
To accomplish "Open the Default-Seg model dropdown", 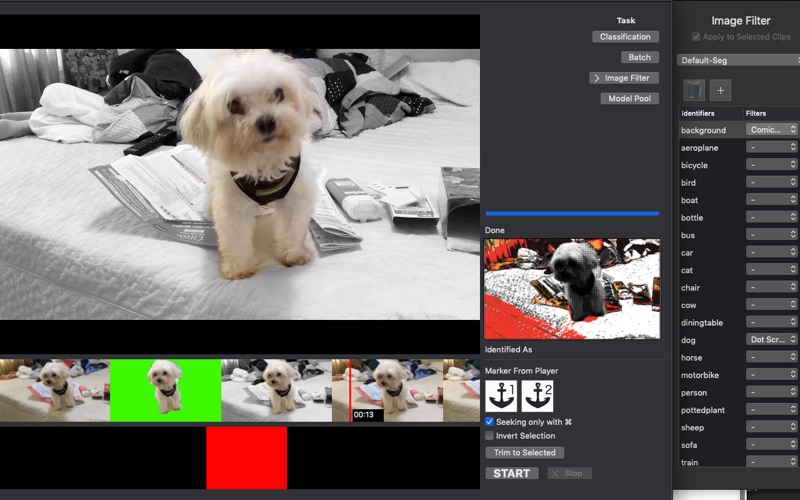I will click(x=739, y=60).
